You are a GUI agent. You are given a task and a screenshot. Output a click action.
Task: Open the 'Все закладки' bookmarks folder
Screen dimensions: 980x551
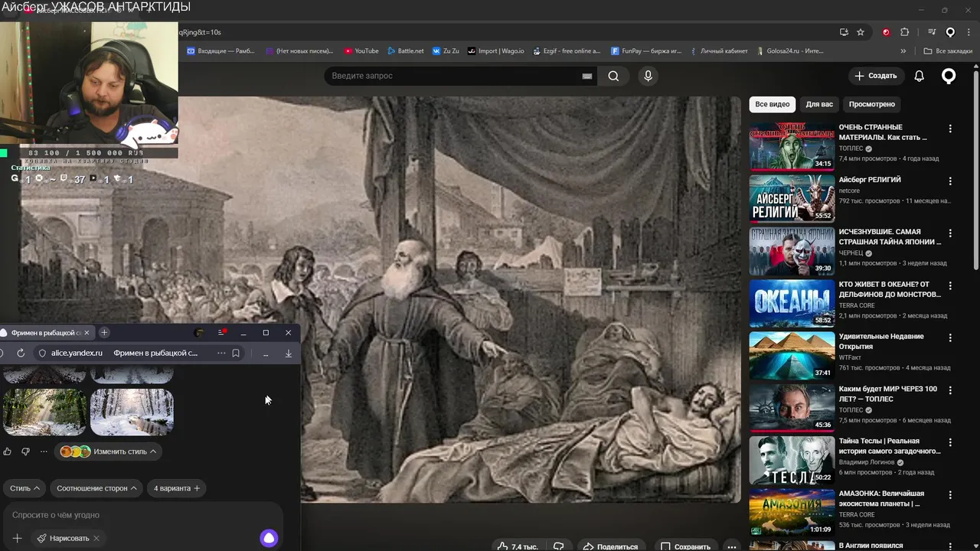948,51
